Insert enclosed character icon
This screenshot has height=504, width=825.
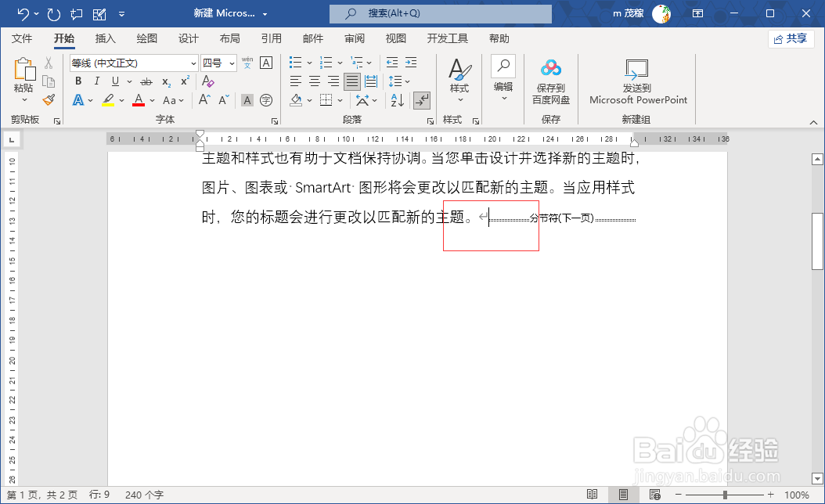[266, 100]
